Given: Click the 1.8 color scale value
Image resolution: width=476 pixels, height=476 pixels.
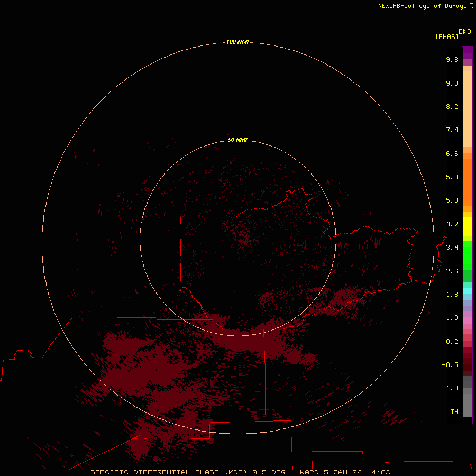Looking at the screenshot, I should 452,295.
